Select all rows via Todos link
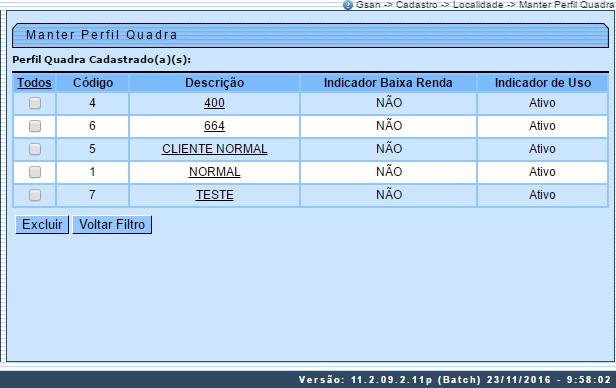616x388 pixels. tap(34, 83)
